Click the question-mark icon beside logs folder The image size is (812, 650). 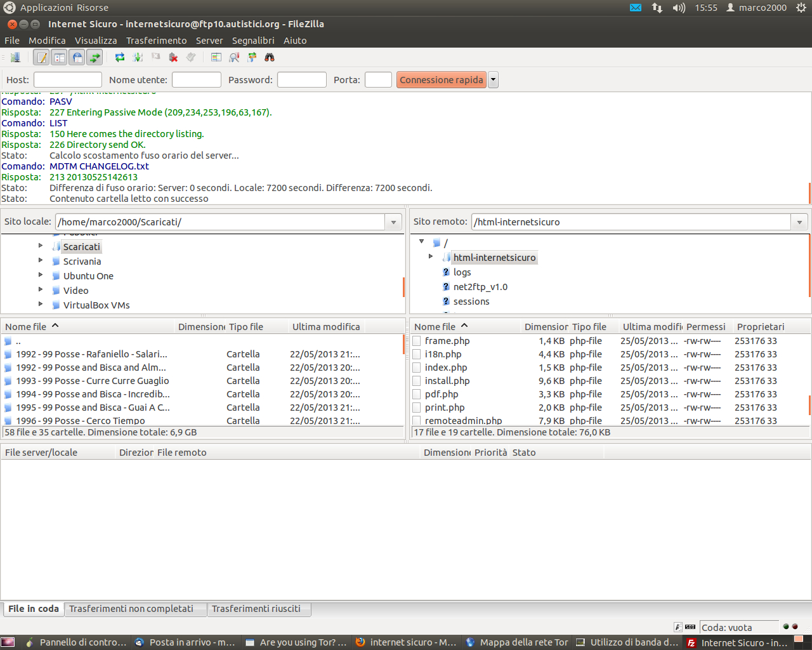tap(446, 272)
